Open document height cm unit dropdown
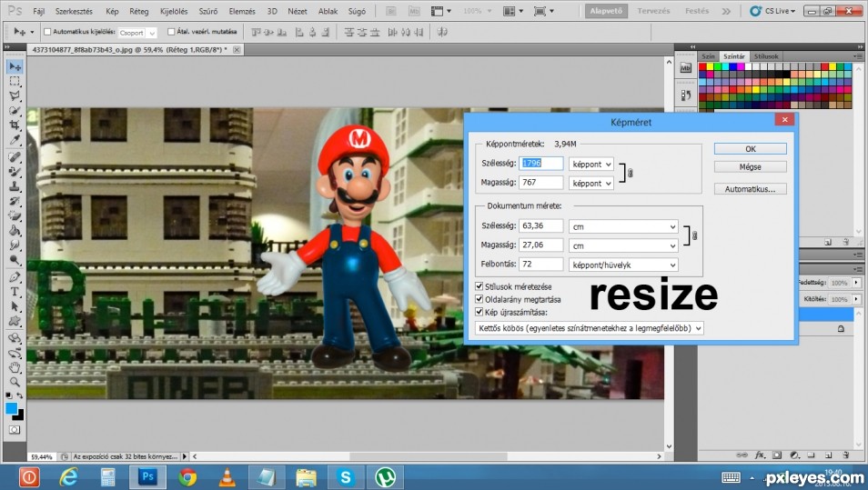 click(x=623, y=245)
